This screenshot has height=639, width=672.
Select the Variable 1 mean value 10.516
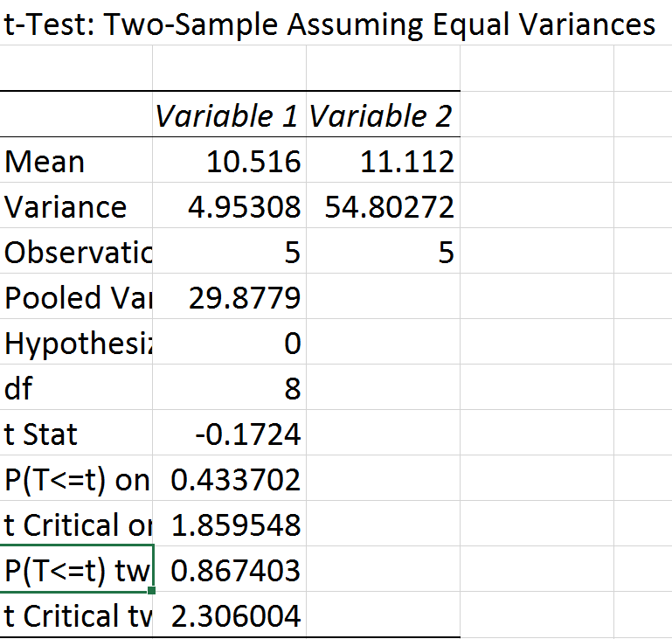point(229,162)
